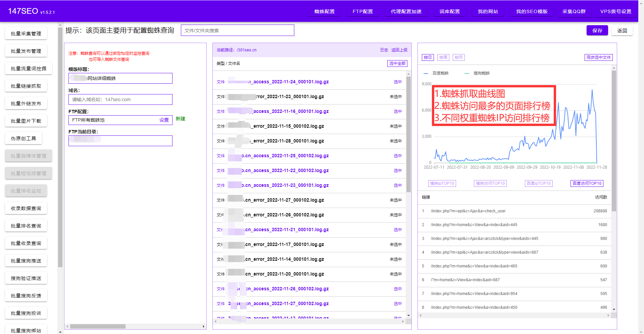Switch chart to 按周 view
Screen dimensions: 644x334
(x=443, y=57)
